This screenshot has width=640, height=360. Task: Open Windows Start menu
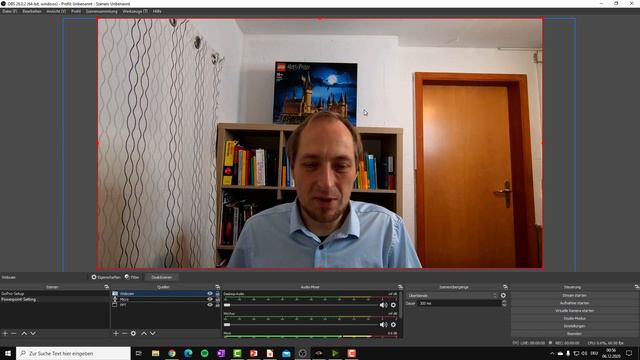(x=8, y=353)
